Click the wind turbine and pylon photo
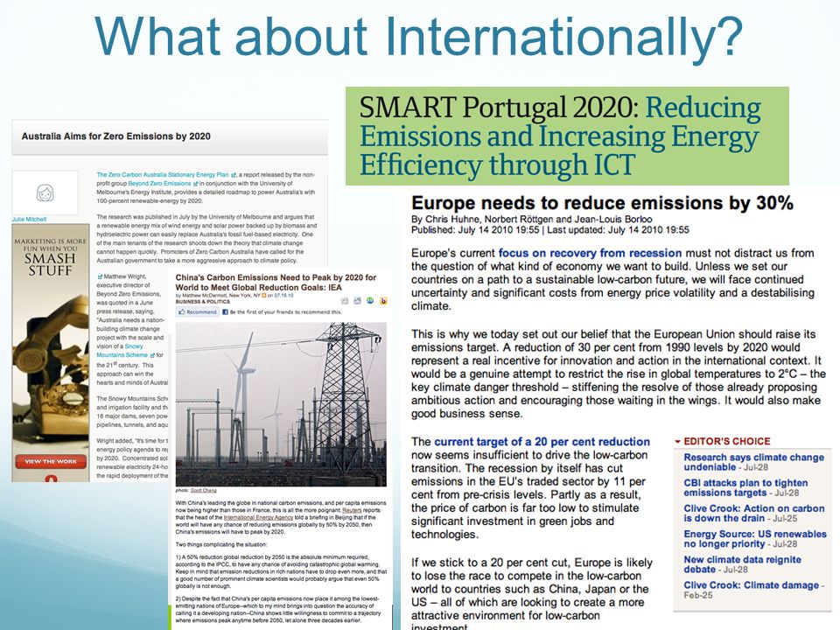The image size is (840, 630). pyautogui.click(x=281, y=404)
